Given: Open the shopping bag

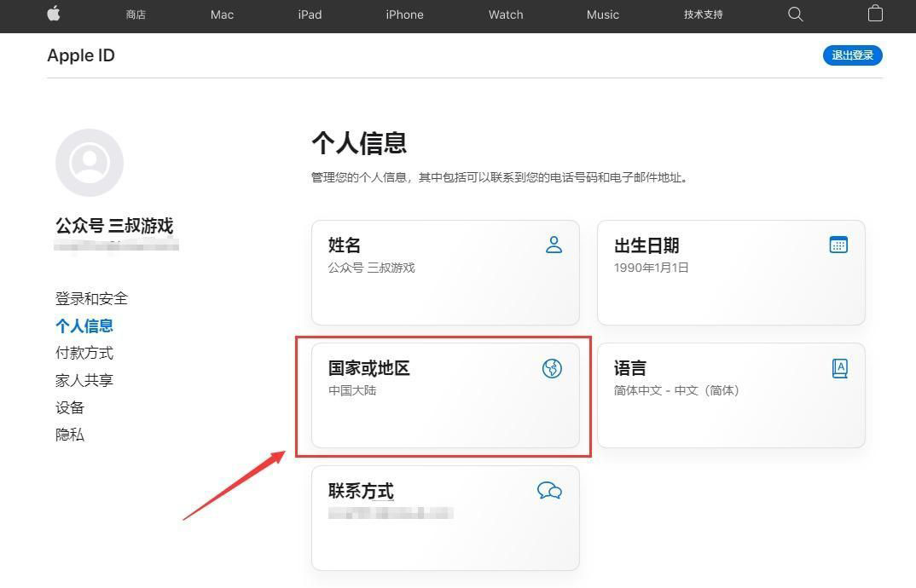Looking at the screenshot, I should pos(875,14).
